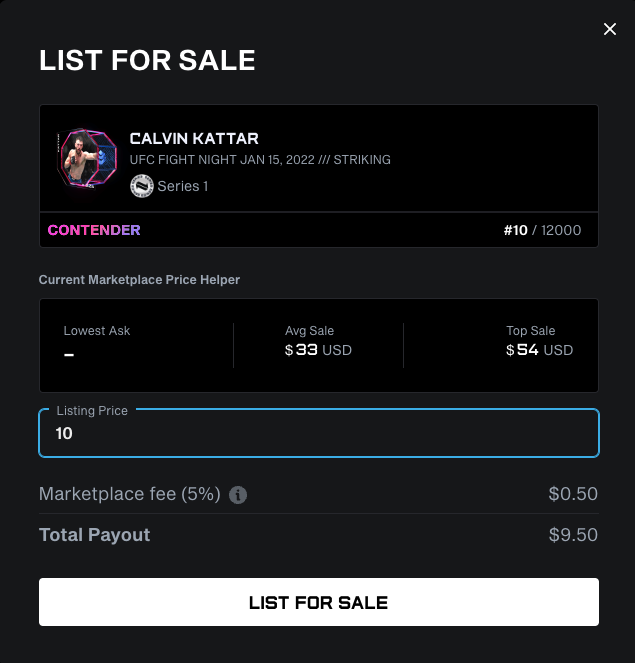Viewport: 635px width, 663px height.
Task: Click the Listing Price field label
Action: coord(92,411)
